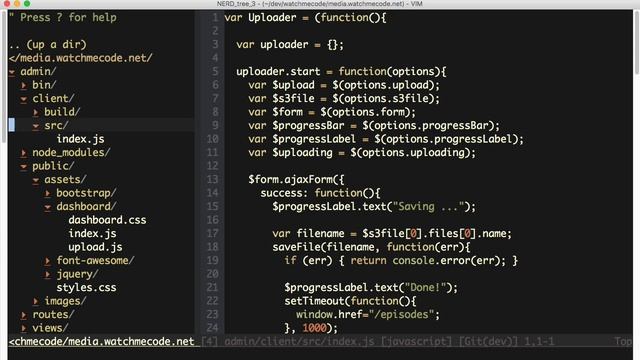Select the media.watchmecode.net/ root node
Image resolution: width=640 pixels, height=360 pixels.
(80, 58)
